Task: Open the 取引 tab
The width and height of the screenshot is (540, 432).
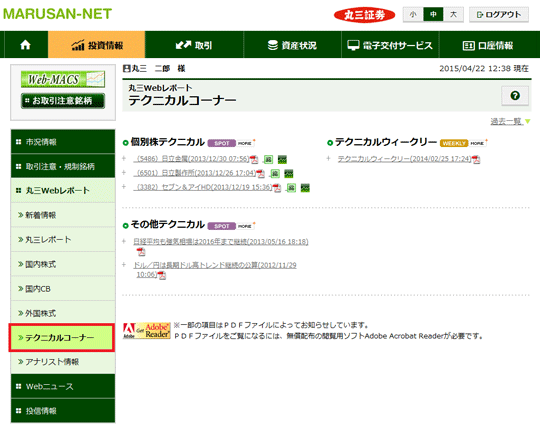Action: point(194,45)
